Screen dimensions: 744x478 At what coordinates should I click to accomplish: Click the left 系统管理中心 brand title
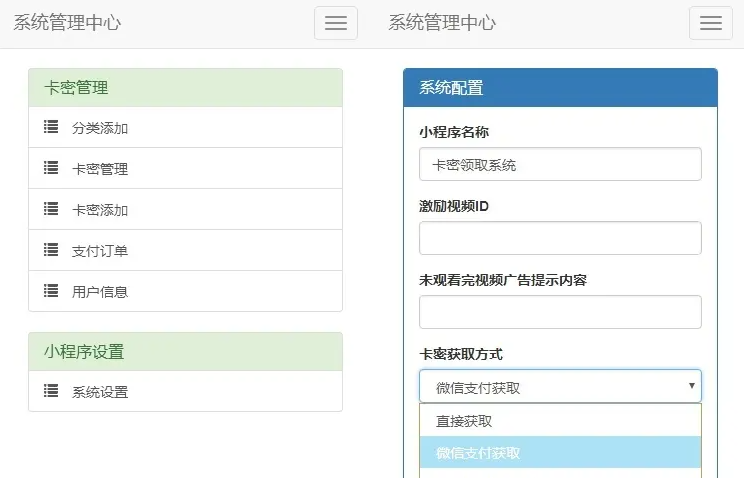pyautogui.click(x=67, y=23)
